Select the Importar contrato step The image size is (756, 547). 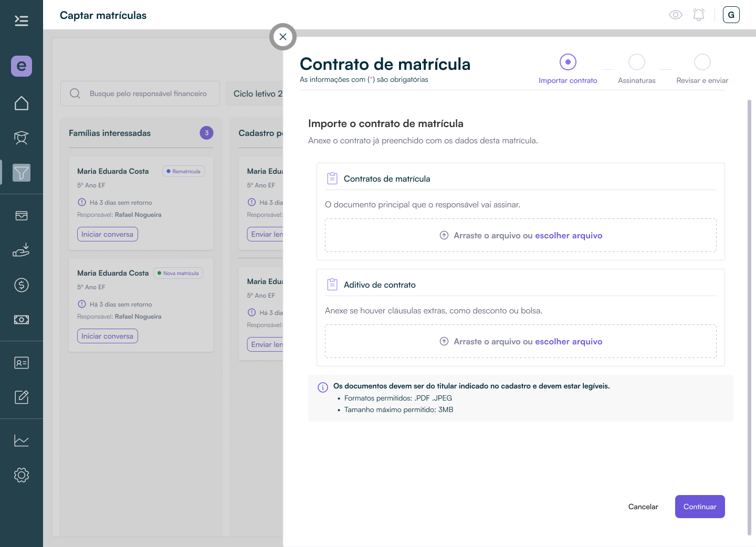(x=568, y=69)
